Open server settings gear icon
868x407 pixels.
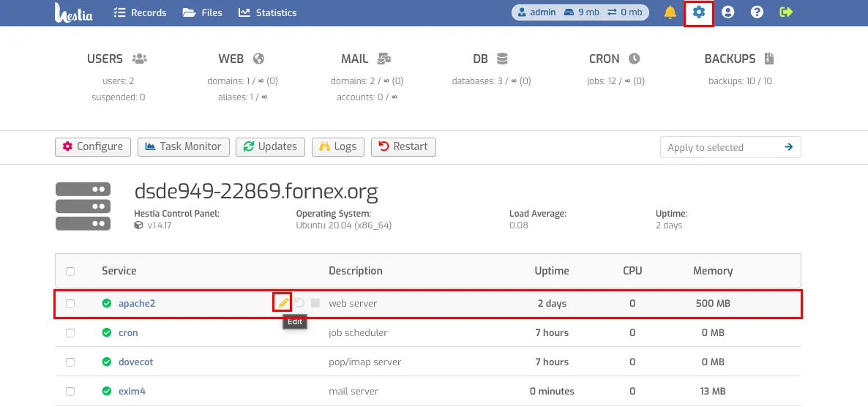coord(699,12)
